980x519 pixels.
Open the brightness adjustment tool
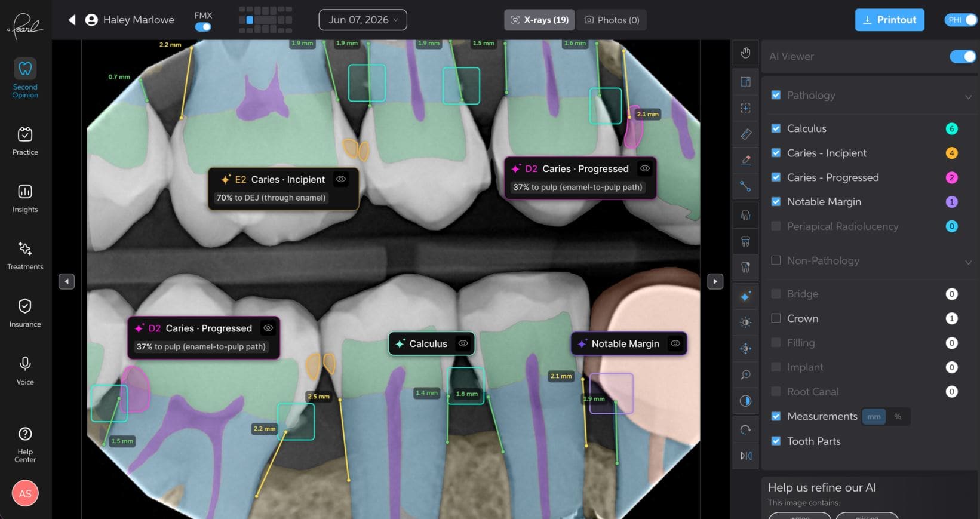pos(745,323)
